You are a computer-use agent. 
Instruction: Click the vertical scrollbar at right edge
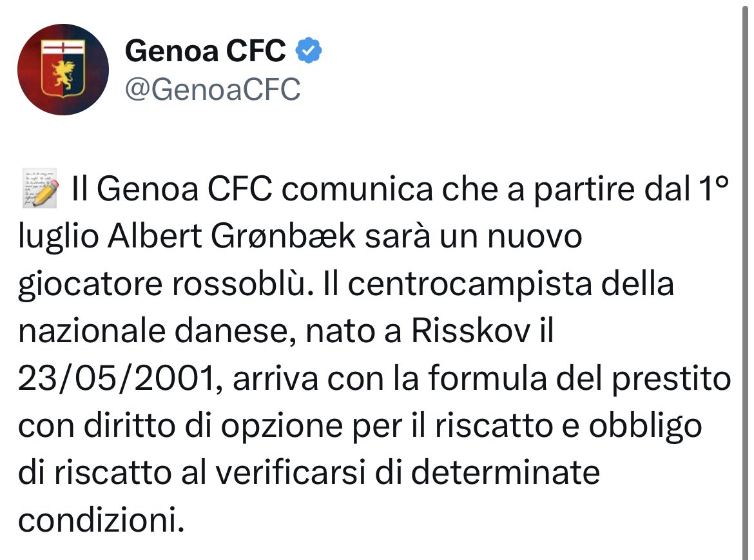744,280
